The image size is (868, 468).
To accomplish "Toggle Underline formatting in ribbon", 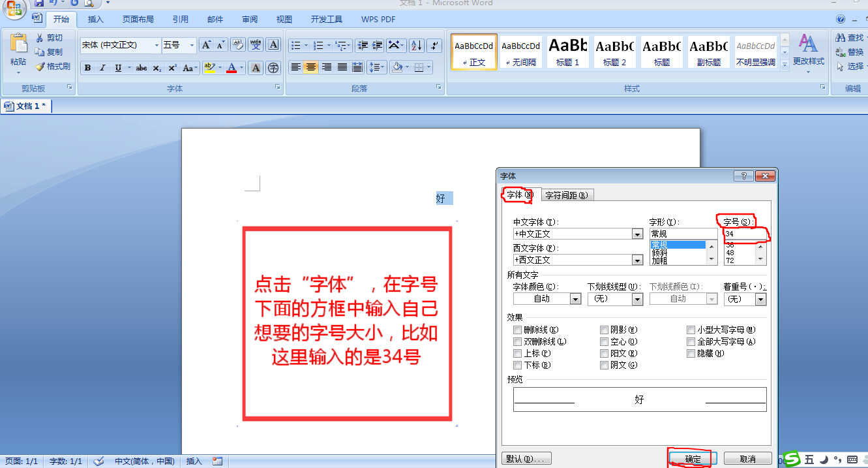I will tap(118, 68).
